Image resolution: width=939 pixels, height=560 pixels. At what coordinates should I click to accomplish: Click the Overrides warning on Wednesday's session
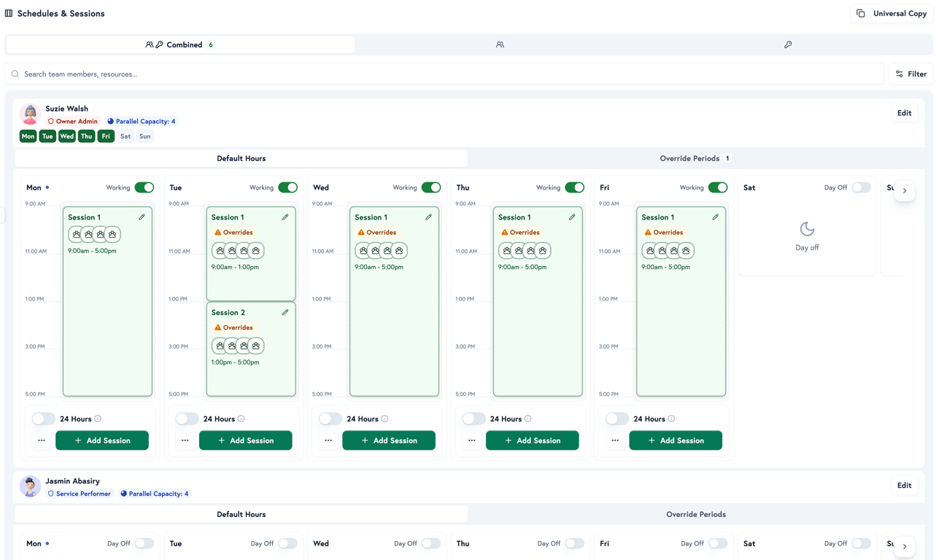click(x=376, y=233)
